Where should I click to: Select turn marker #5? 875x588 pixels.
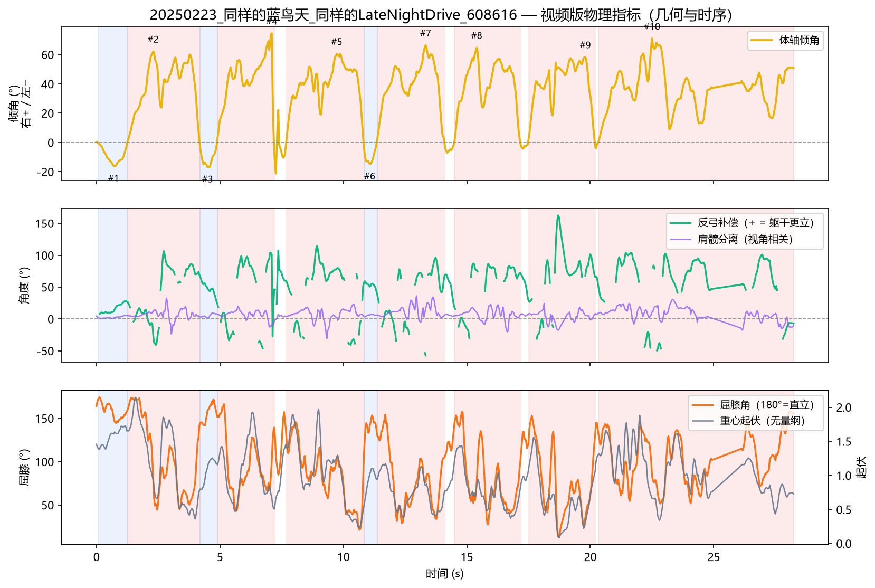click(337, 42)
